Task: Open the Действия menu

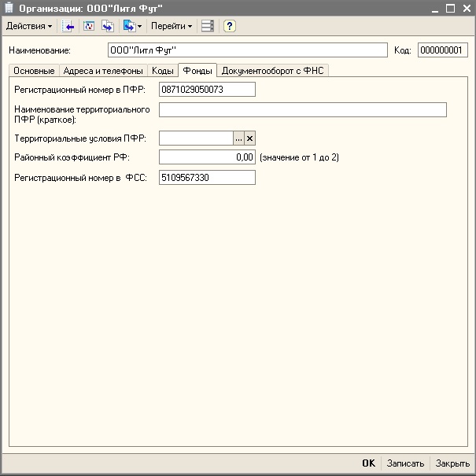Action: coord(29,26)
